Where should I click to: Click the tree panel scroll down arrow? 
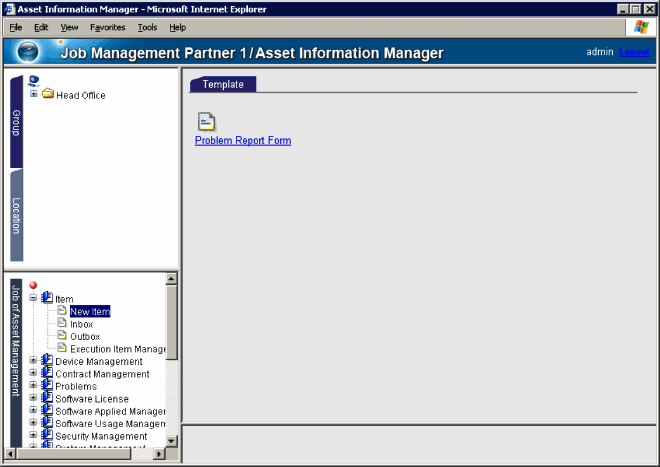(171, 441)
